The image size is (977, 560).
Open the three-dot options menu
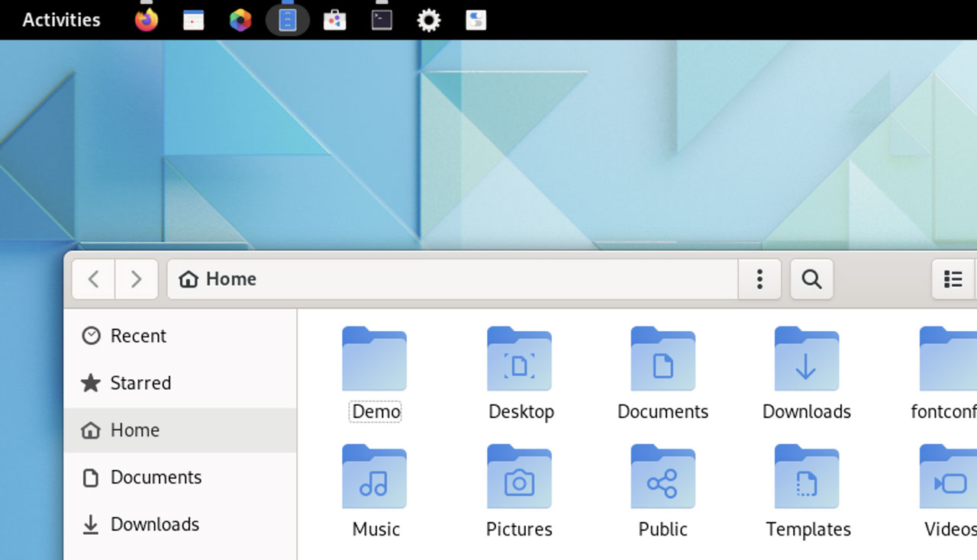[759, 279]
